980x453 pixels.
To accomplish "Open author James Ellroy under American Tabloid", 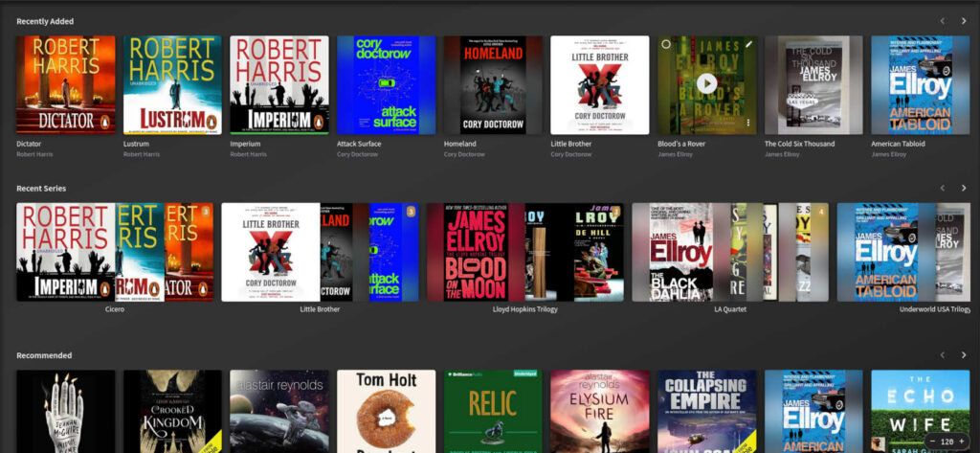I will point(889,154).
